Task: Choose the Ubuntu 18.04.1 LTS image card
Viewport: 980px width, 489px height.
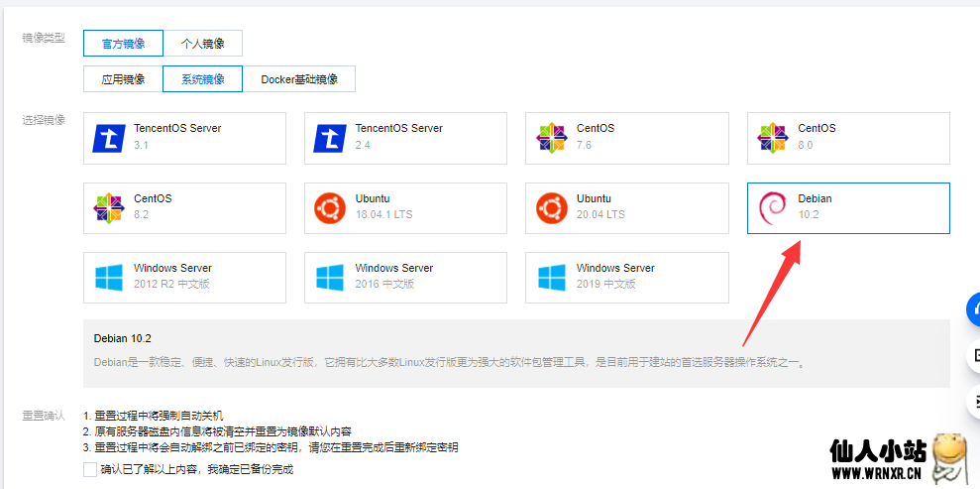Action: tap(406, 208)
